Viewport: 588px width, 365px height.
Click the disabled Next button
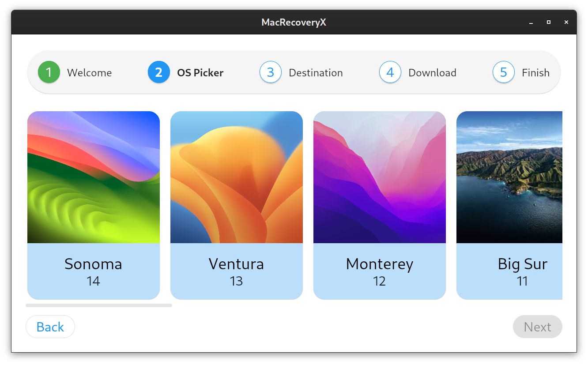[538, 327]
